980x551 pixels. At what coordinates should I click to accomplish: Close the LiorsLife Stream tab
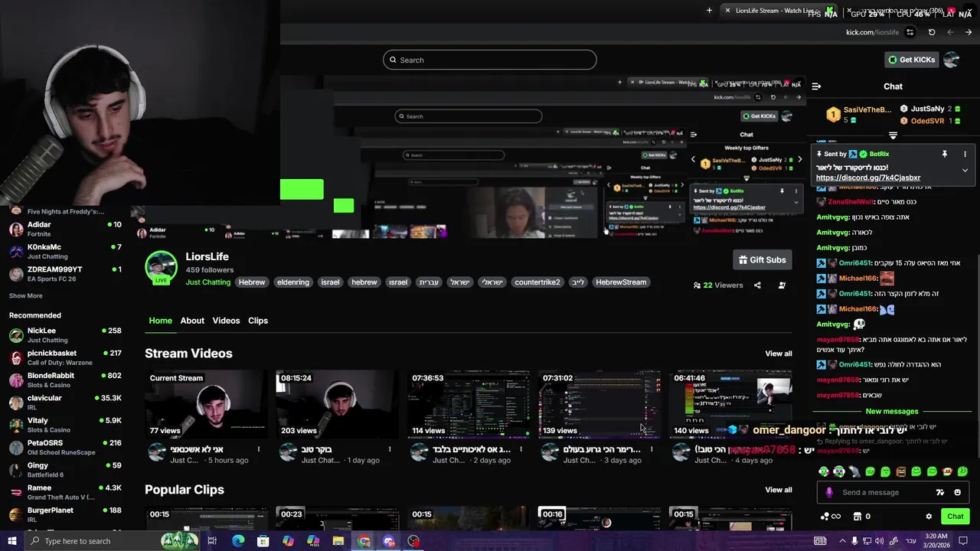coord(727,11)
